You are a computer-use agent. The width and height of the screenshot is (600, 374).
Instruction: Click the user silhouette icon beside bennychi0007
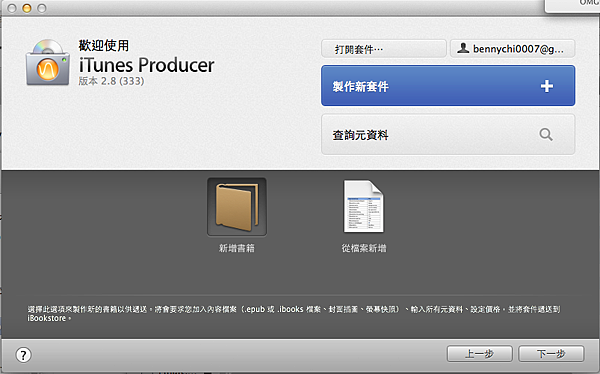(x=463, y=49)
